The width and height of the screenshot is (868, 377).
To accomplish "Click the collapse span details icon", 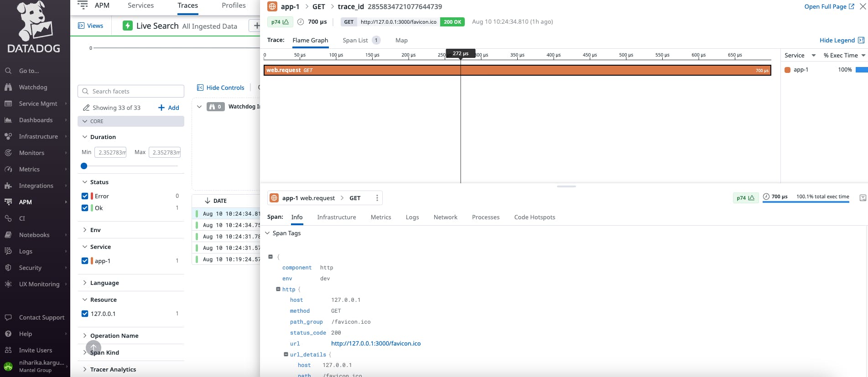I will click(x=863, y=197).
